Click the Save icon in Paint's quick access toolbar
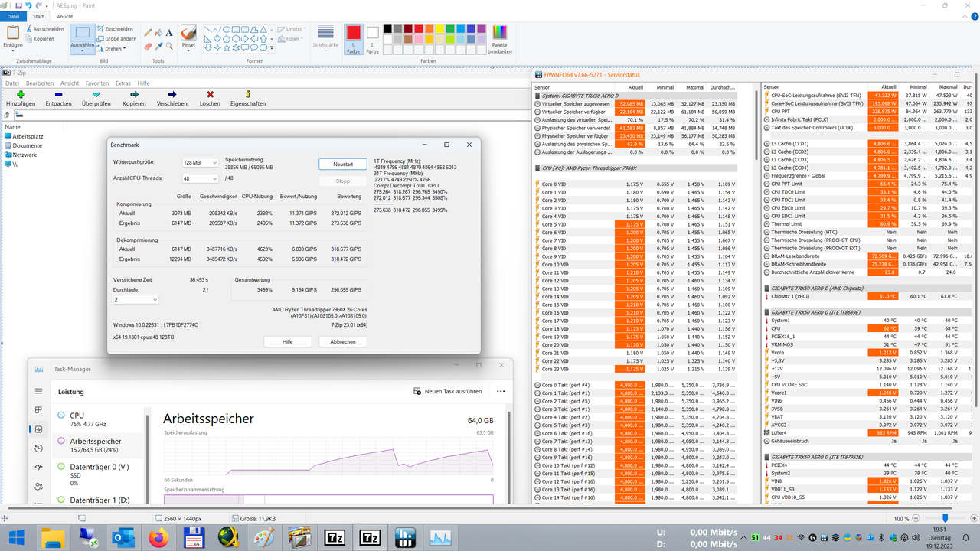980x551 pixels. [18, 5]
